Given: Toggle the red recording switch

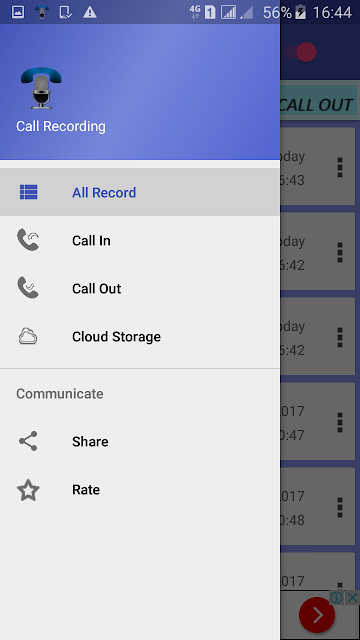Looking at the screenshot, I should [x=301, y=52].
